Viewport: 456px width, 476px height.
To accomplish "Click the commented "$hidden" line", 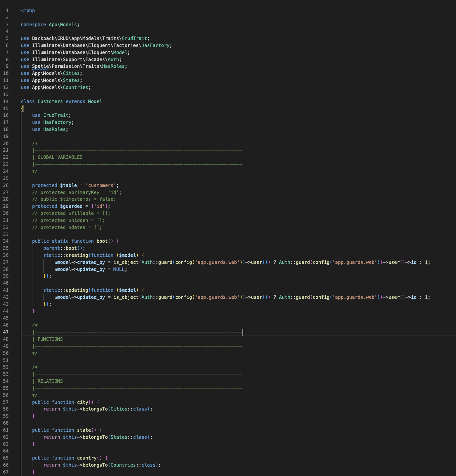I will pos(68,220).
